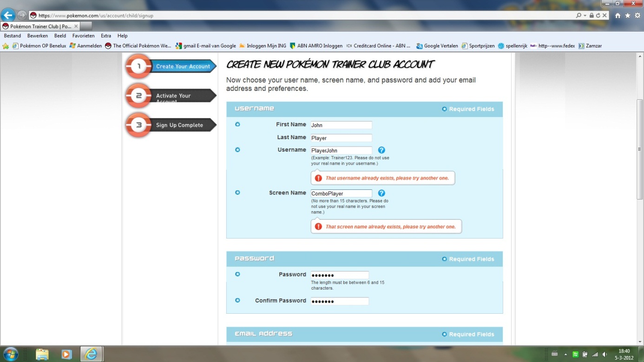This screenshot has height=362, width=644.
Task: Click the stop loading X icon
Action: pyautogui.click(x=605, y=15)
